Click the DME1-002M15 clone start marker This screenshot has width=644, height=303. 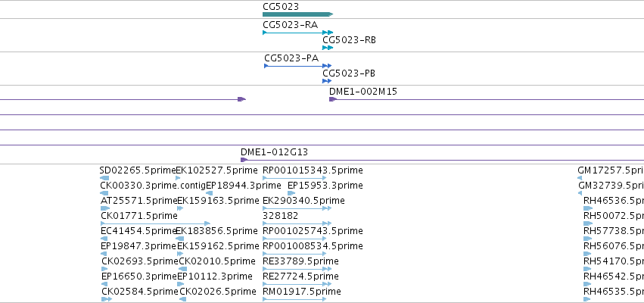tap(333, 99)
